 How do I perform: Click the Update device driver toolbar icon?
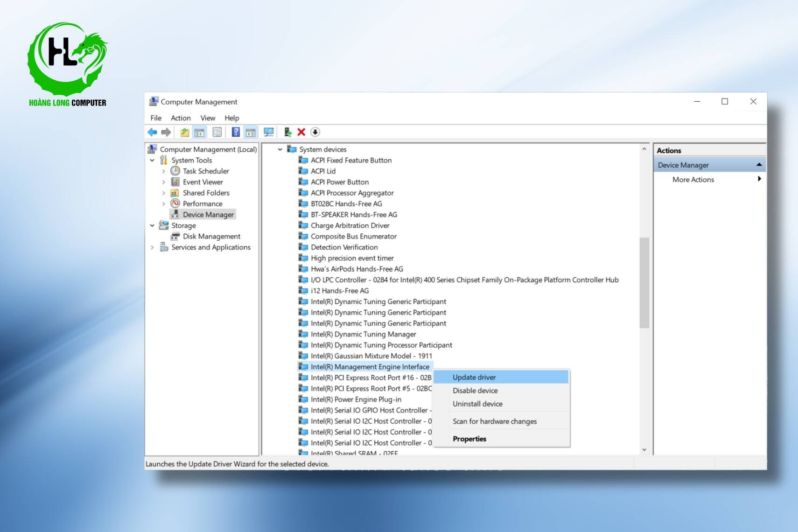pos(288,132)
